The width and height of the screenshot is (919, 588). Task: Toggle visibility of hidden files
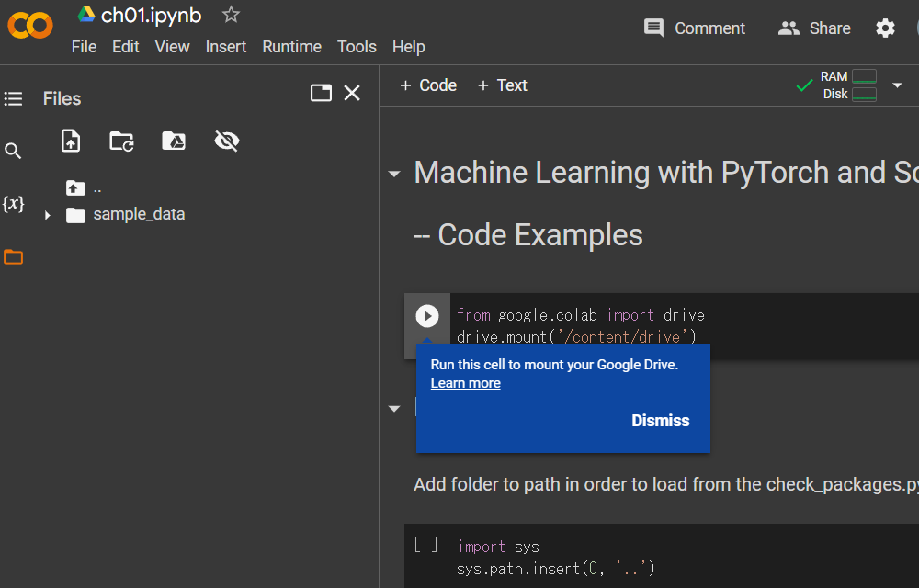pos(226,141)
